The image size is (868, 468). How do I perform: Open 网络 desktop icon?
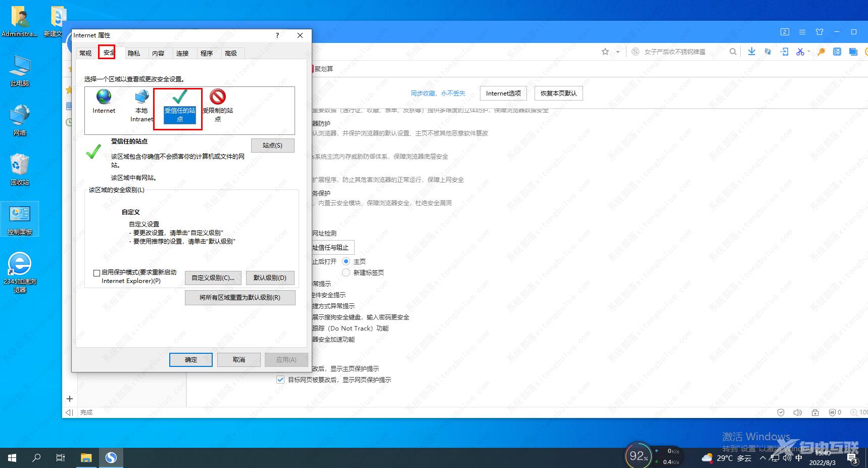click(x=20, y=120)
